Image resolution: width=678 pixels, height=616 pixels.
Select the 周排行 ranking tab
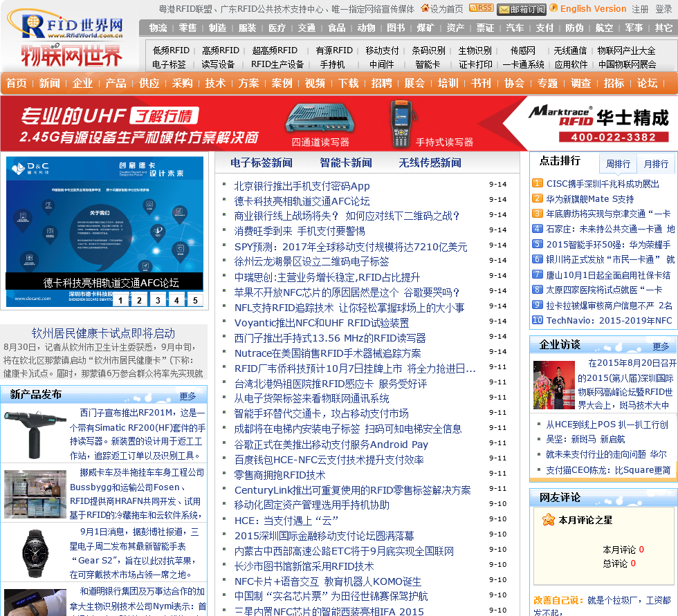click(618, 164)
